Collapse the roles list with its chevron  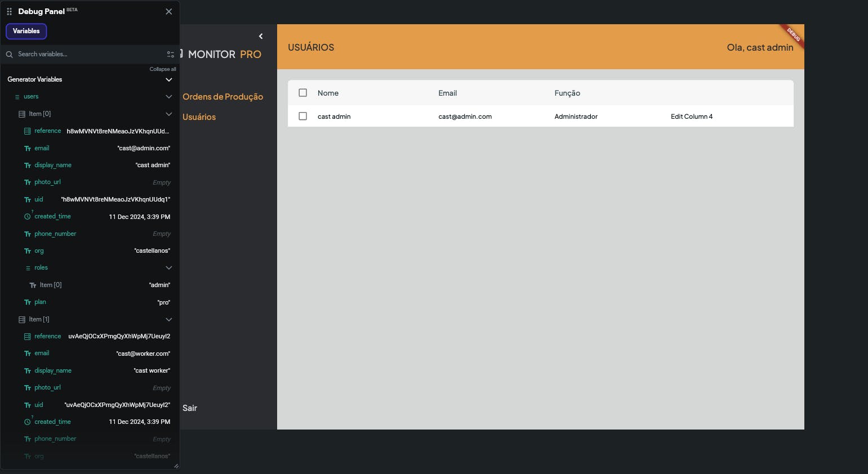(168, 267)
